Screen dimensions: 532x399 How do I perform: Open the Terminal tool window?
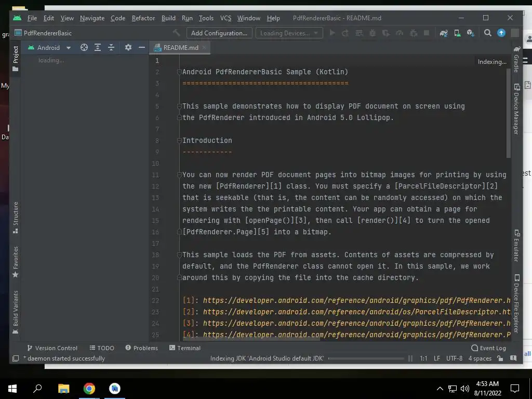coord(185,348)
